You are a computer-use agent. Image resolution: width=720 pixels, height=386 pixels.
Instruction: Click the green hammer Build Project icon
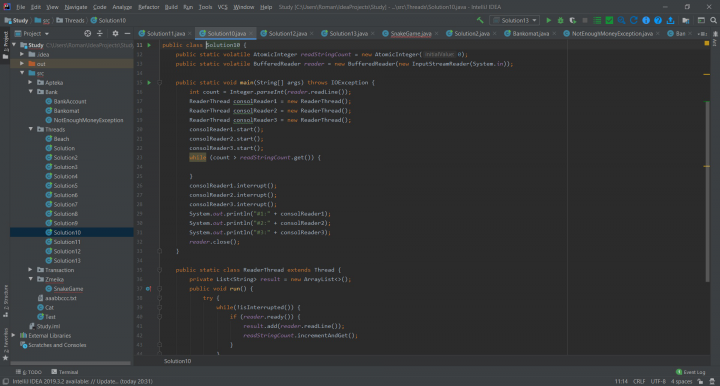480,20
